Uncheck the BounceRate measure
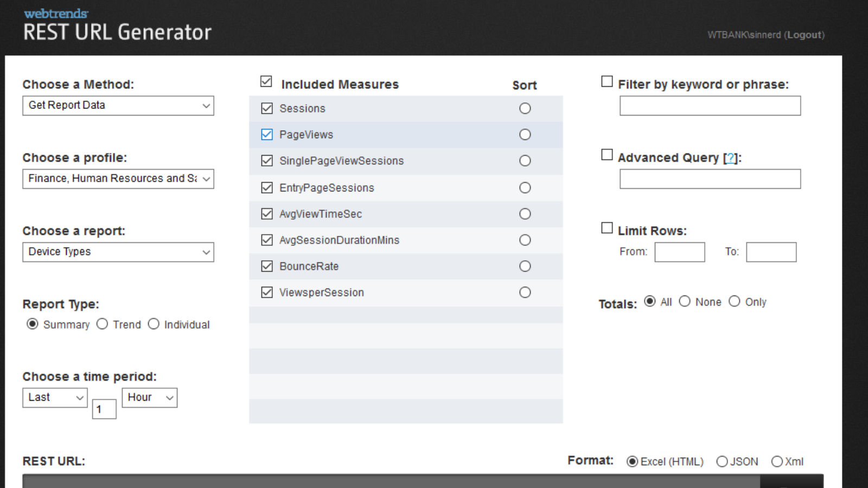This screenshot has height=488, width=868. (x=267, y=266)
